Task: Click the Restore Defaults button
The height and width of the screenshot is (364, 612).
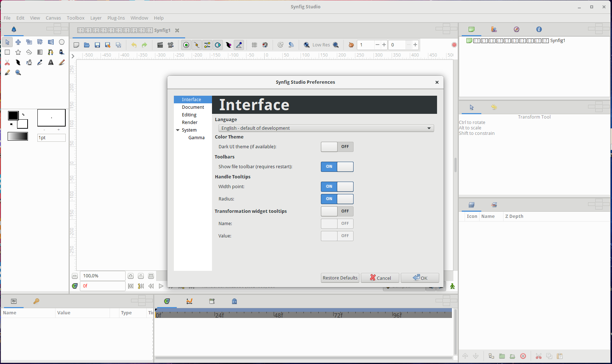Action: [x=340, y=278]
